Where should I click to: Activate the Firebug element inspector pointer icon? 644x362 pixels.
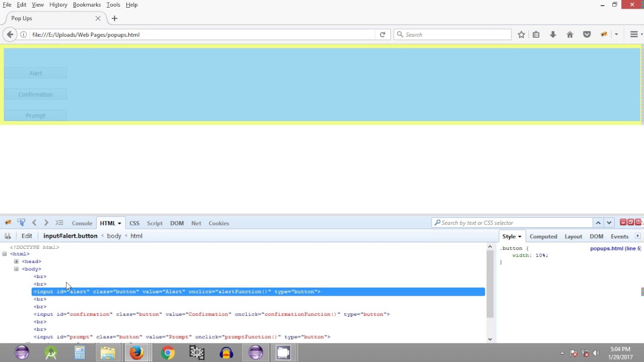(21, 223)
